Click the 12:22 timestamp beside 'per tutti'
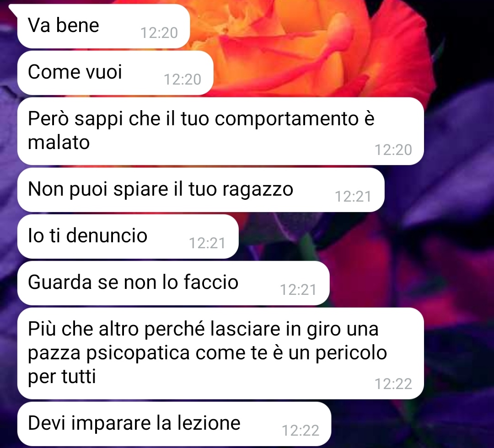 tap(393, 384)
